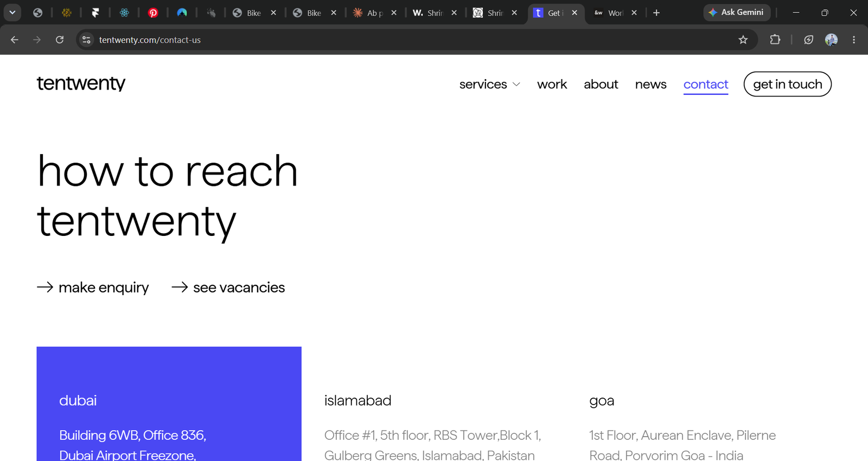
Task: Follow the 'see vacancies' link
Action: click(228, 287)
